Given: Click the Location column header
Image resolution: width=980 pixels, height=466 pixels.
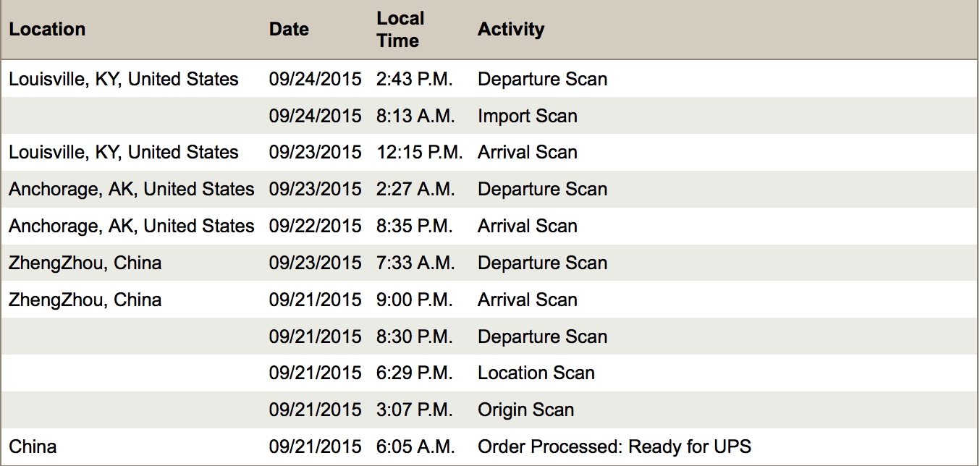Looking at the screenshot, I should pyautogui.click(x=47, y=30).
